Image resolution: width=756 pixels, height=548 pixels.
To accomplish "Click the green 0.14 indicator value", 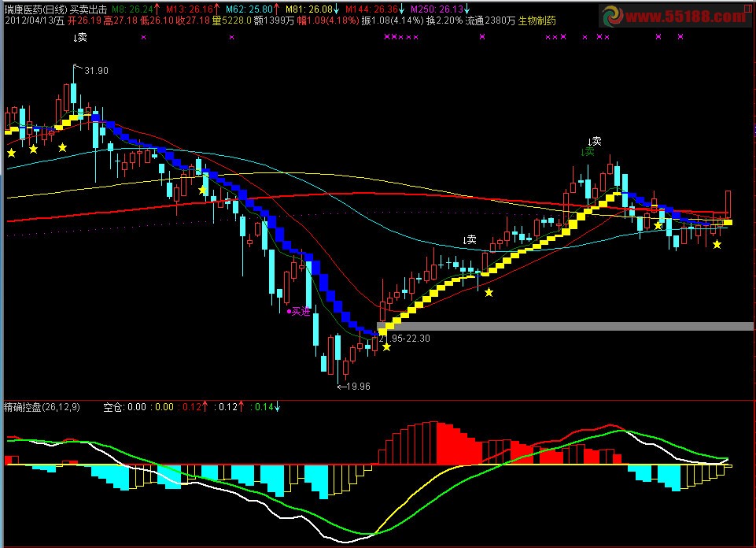I will pyautogui.click(x=264, y=406).
